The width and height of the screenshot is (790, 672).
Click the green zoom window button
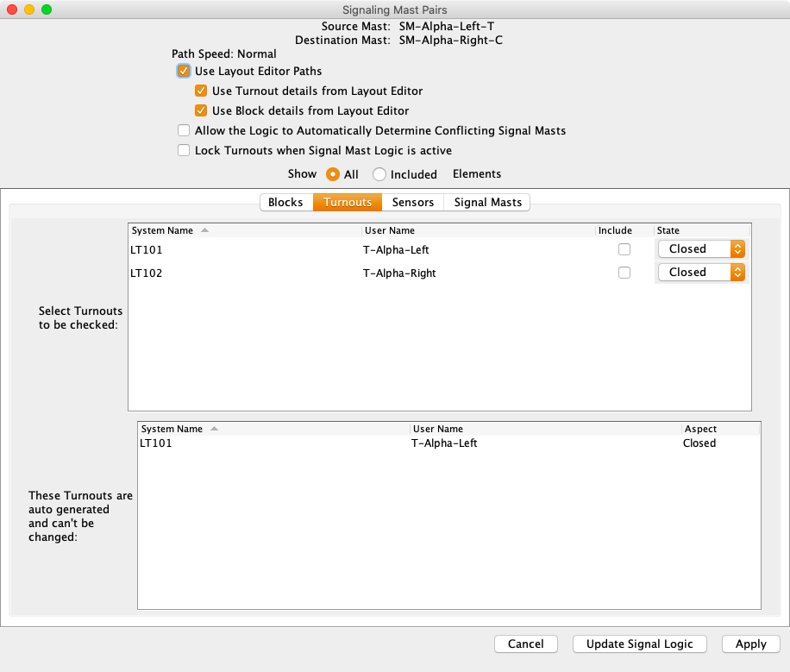47,9
